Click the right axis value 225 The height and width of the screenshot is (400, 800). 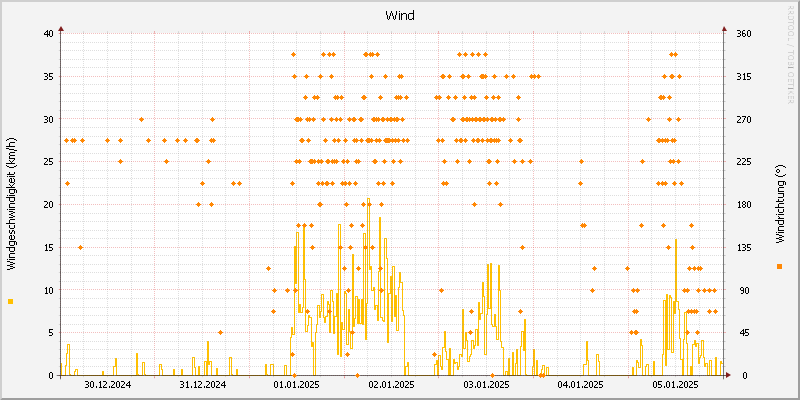[x=744, y=162]
